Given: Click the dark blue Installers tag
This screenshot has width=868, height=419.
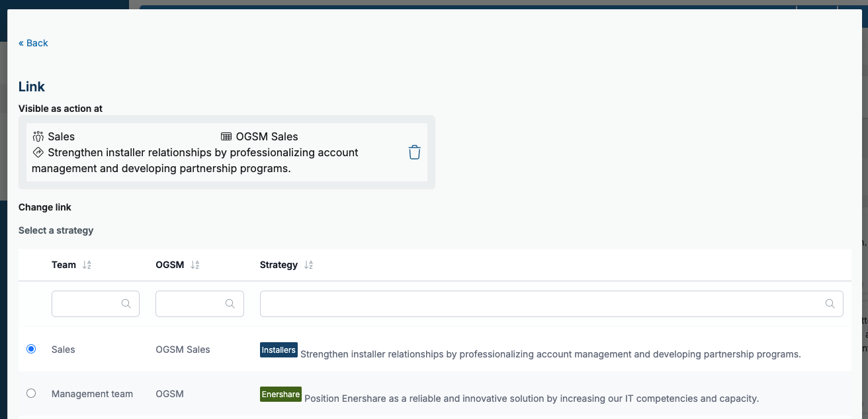Looking at the screenshot, I should pyautogui.click(x=279, y=349).
